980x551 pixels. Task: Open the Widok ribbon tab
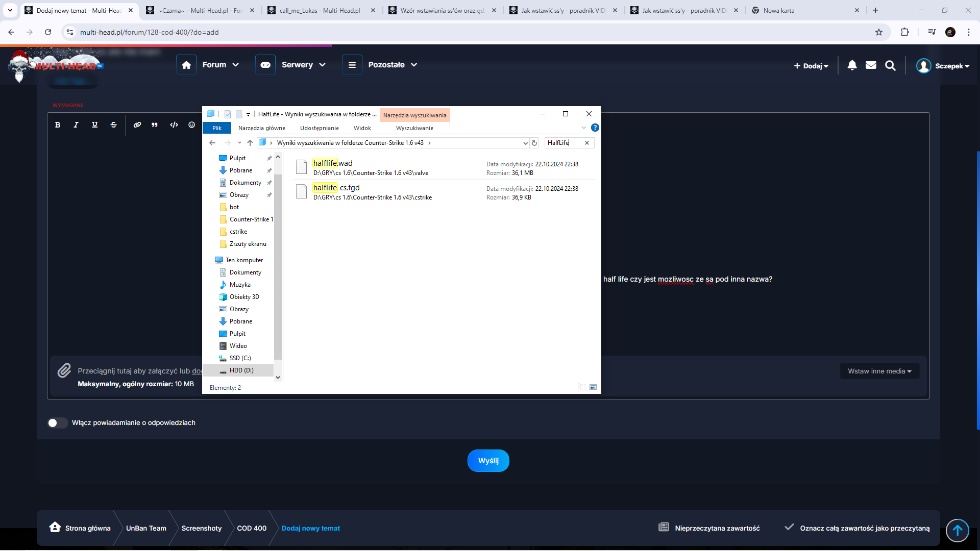click(x=362, y=128)
